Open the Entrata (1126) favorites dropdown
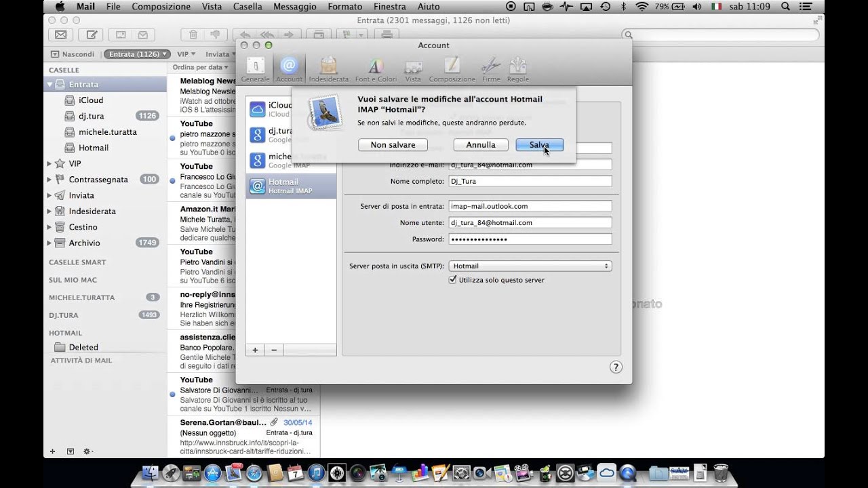868x488 pixels. (x=138, y=54)
